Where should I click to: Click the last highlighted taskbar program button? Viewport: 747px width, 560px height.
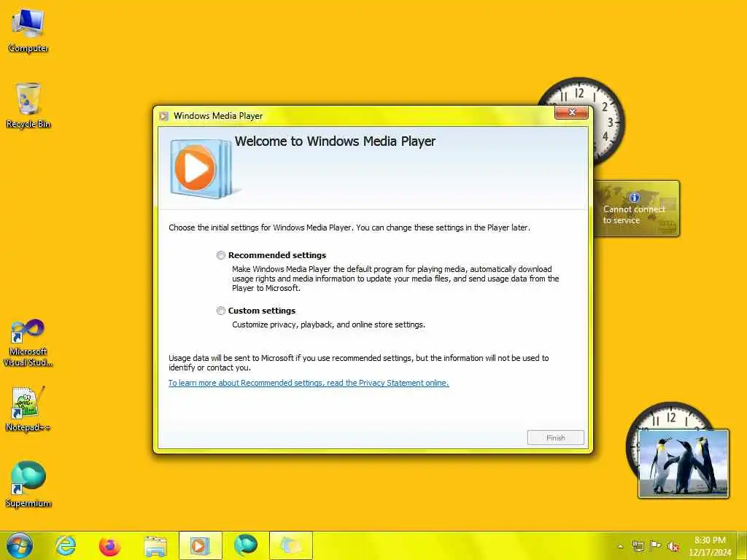pos(290,545)
